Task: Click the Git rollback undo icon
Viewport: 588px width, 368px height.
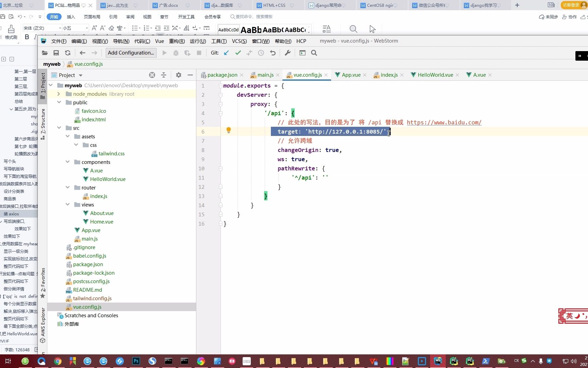Action: click(273, 53)
